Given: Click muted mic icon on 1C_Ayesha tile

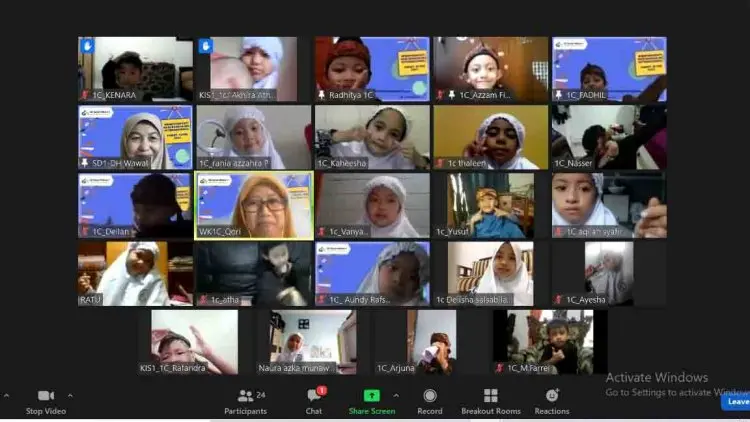Looking at the screenshot, I should 558,300.
